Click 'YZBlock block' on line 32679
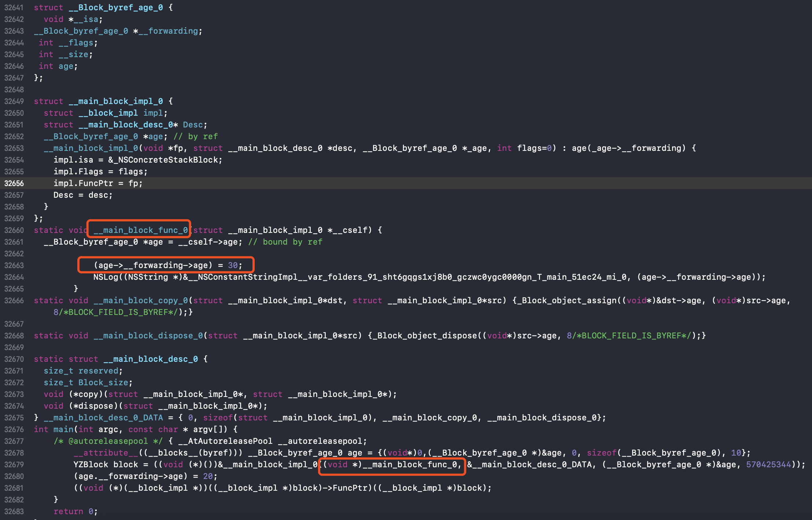 106,465
